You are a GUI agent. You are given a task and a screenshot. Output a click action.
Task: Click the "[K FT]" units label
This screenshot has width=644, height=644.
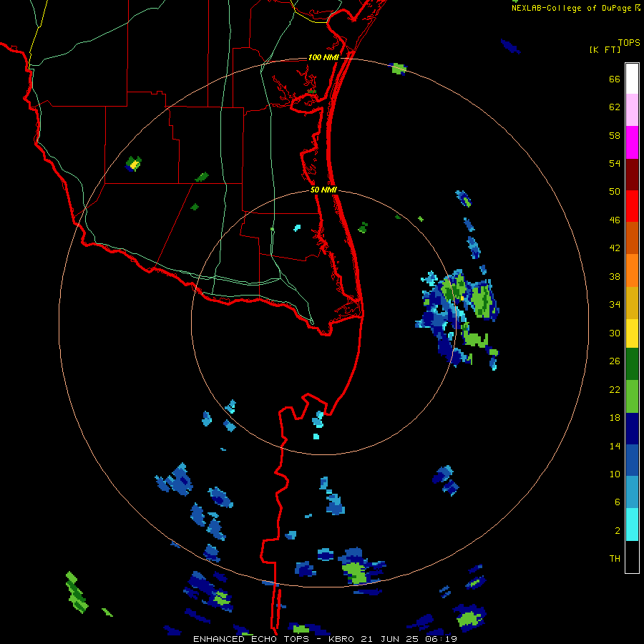click(605, 50)
